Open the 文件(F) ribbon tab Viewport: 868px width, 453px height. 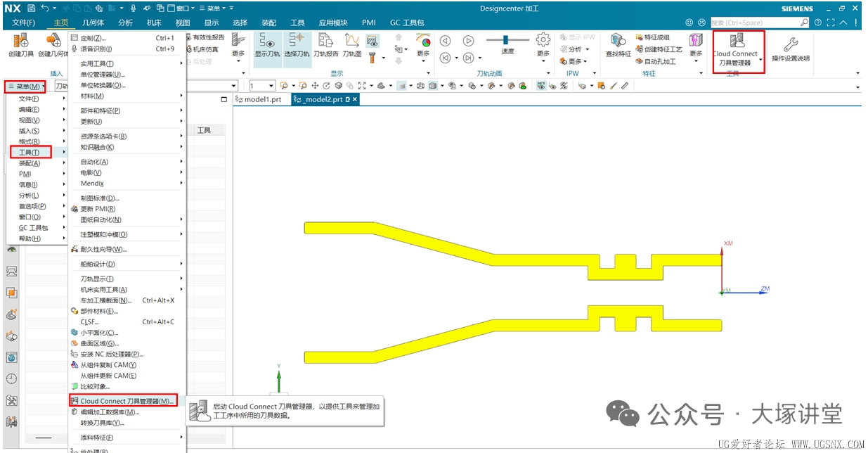23,23
